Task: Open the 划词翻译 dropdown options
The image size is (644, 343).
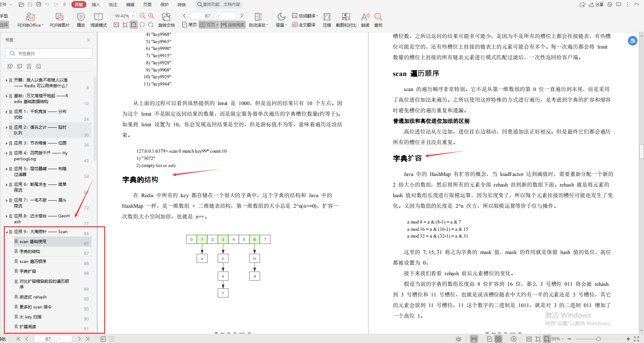Action: coord(318,15)
